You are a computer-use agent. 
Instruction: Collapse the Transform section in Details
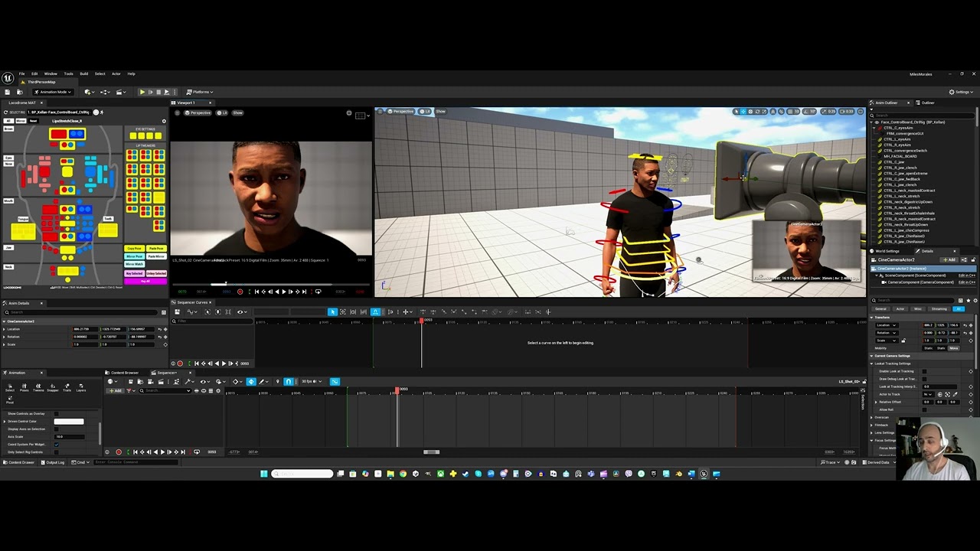(x=871, y=318)
